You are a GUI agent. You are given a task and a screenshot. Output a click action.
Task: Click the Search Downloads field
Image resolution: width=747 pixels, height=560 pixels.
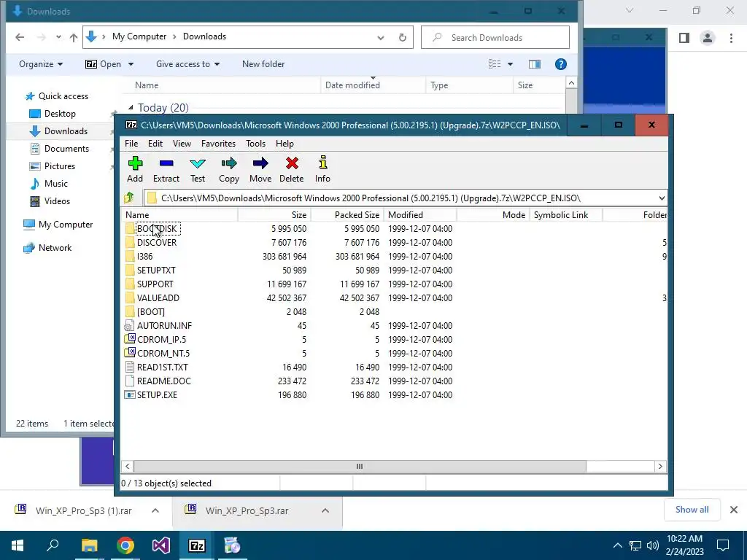coord(495,37)
